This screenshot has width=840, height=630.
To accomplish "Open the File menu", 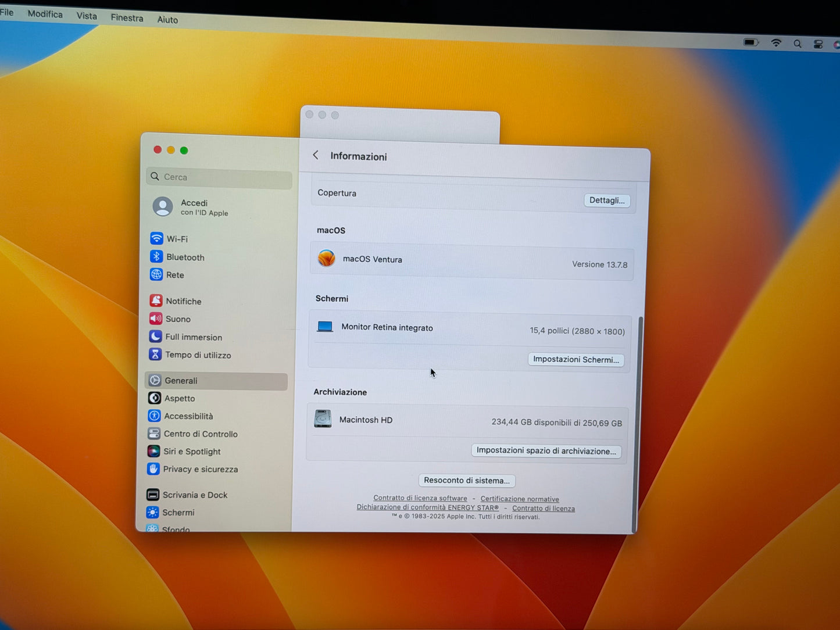I will point(7,12).
